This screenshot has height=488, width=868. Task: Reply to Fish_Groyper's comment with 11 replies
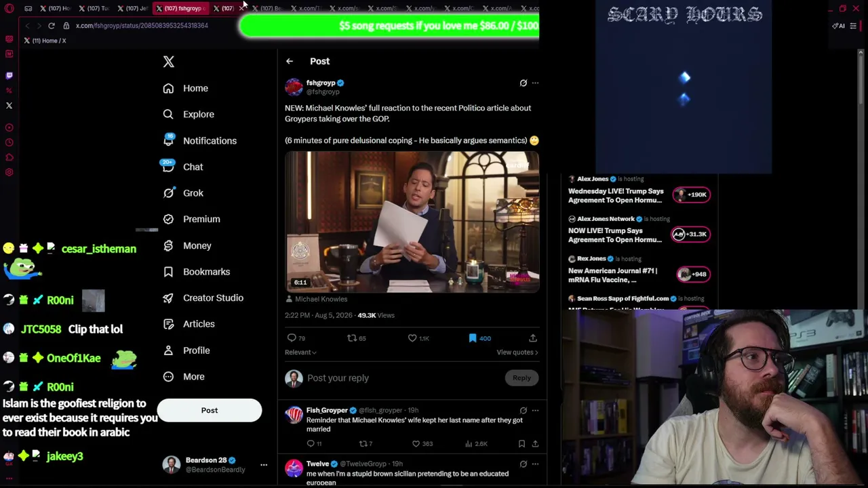tap(314, 444)
